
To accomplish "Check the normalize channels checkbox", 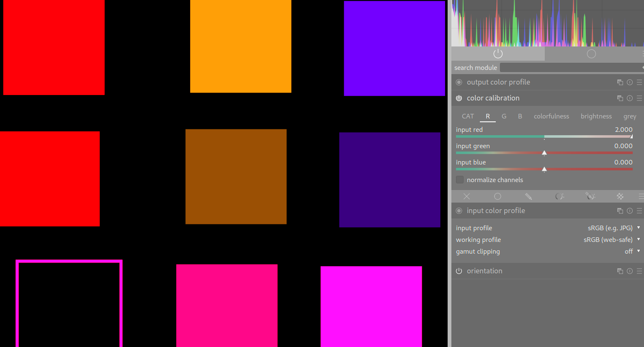I will coord(460,180).
